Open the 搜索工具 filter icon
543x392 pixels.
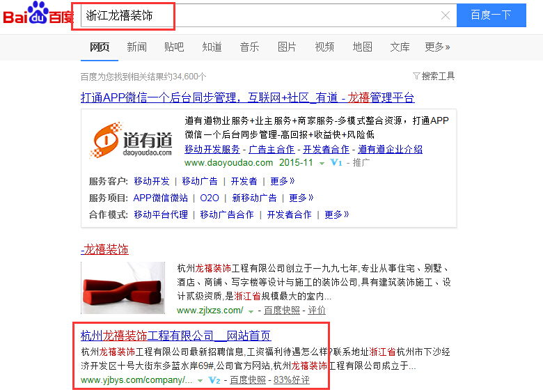[416, 76]
